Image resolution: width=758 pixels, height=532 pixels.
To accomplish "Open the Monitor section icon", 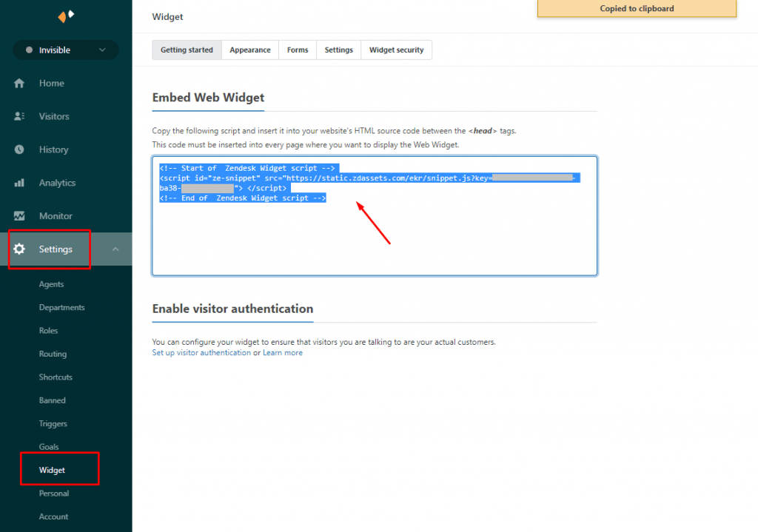I will [x=19, y=215].
